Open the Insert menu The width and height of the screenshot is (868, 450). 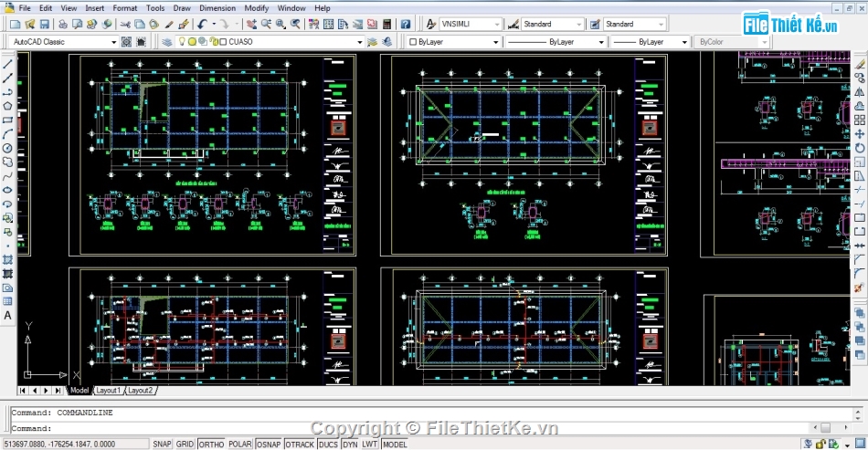(95, 8)
